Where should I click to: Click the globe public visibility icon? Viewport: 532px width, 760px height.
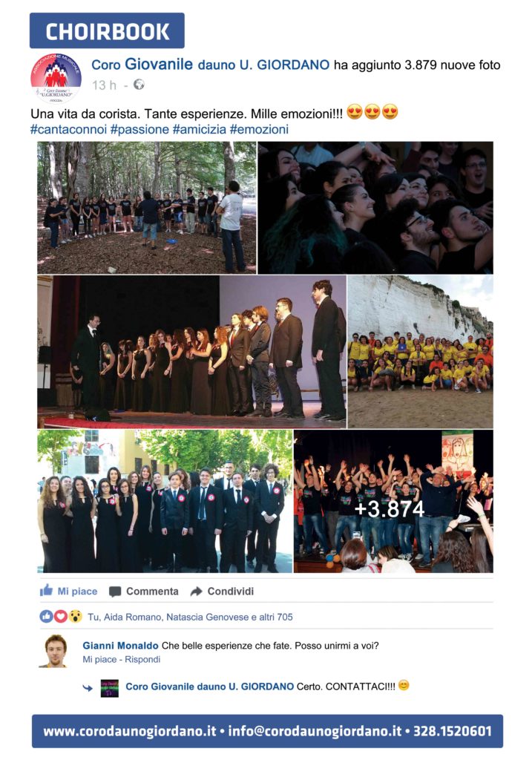coord(139,85)
